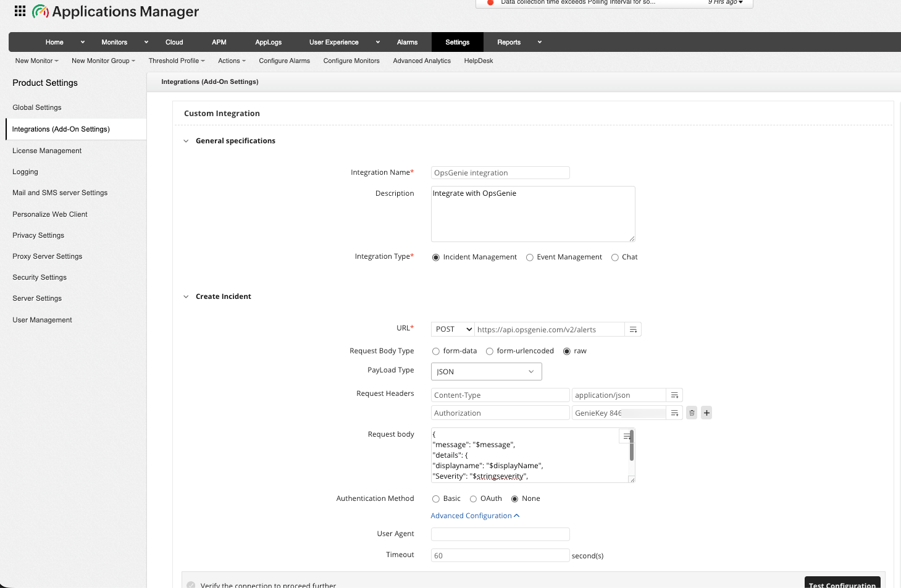The image size is (901, 588).
Task: Click the Integration Name input field
Action: tap(500, 173)
